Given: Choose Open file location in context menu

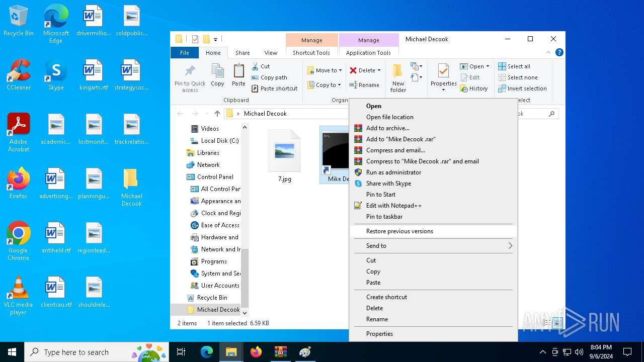Looking at the screenshot, I should coord(433,117).
